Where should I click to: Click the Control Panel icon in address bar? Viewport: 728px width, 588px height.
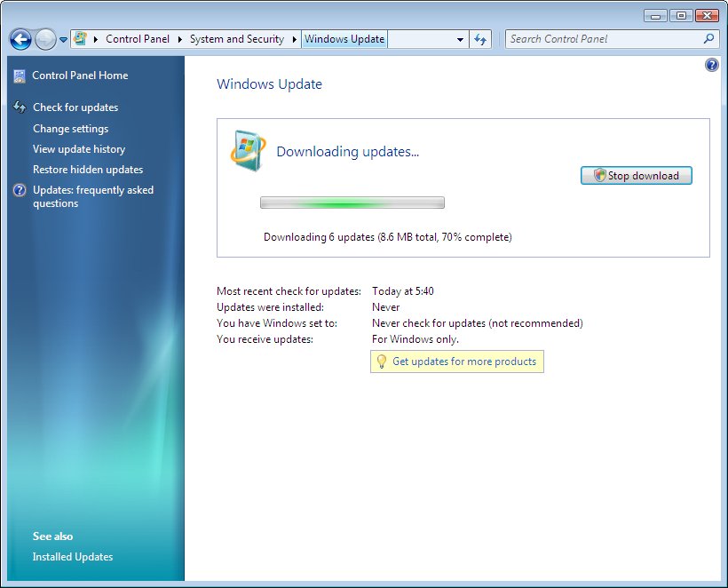80,38
